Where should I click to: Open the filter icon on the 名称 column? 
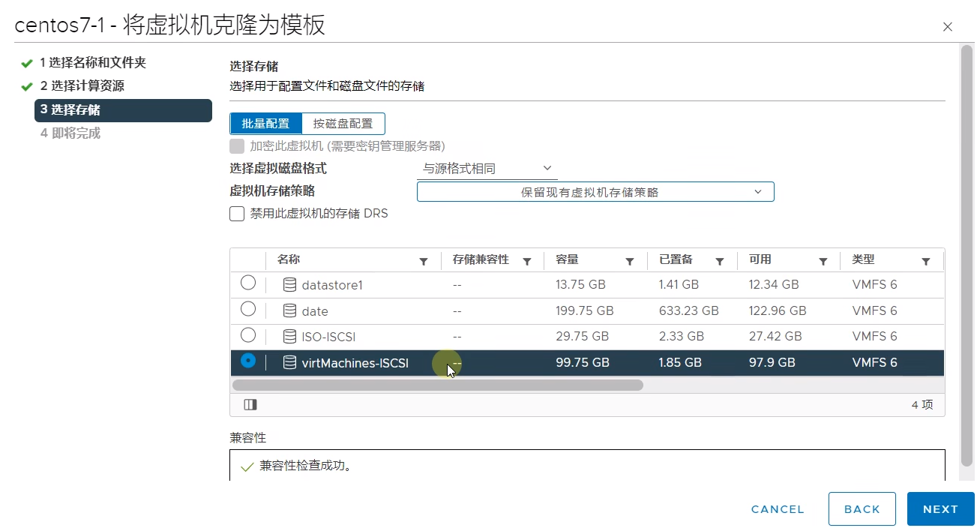tap(424, 260)
